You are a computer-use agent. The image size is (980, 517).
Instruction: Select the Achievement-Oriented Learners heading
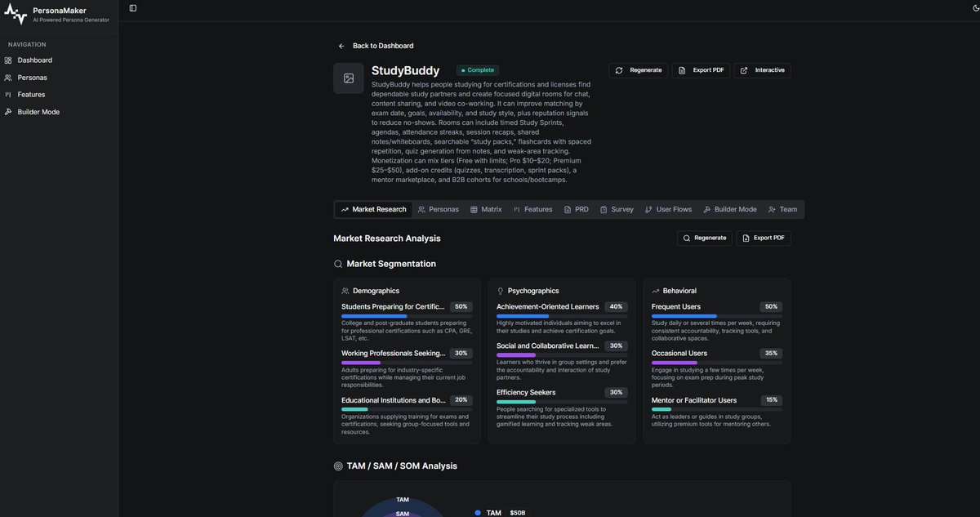(x=548, y=307)
